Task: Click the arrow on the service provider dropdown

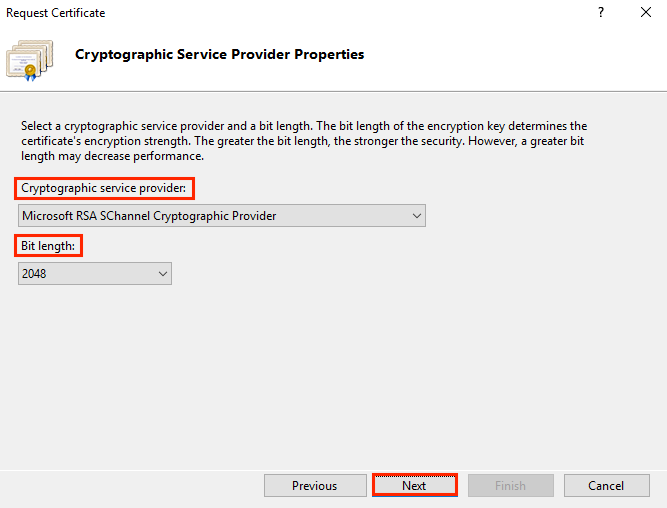Action: tap(417, 215)
